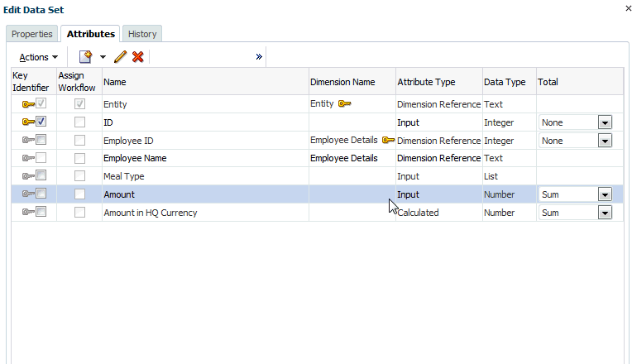This screenshot has width=632, height=364.
Task: Select the ID name cell
Action: tap(205, 122)
